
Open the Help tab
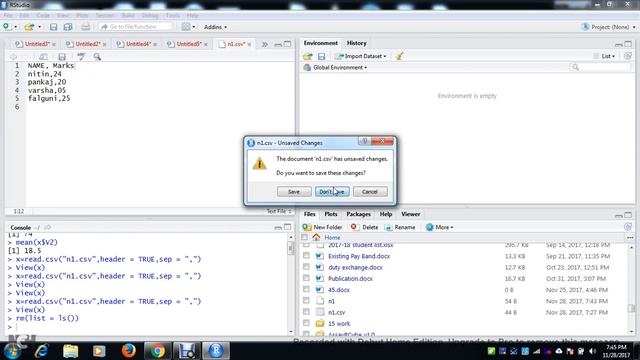(x=386, y=214)
